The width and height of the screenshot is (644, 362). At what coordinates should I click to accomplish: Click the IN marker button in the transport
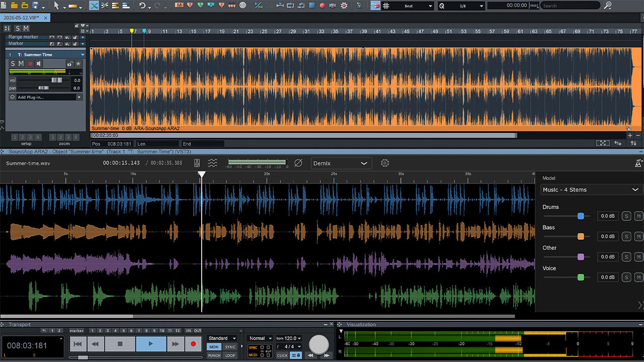188,330
